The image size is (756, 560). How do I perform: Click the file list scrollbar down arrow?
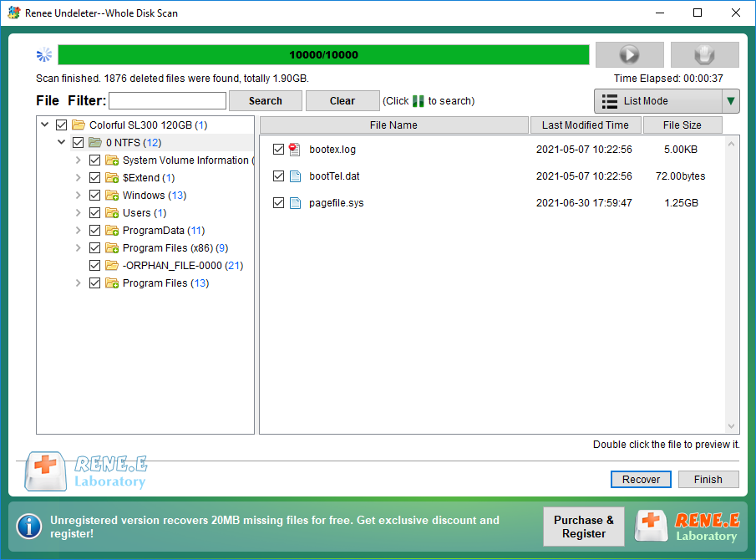(732, 426)
